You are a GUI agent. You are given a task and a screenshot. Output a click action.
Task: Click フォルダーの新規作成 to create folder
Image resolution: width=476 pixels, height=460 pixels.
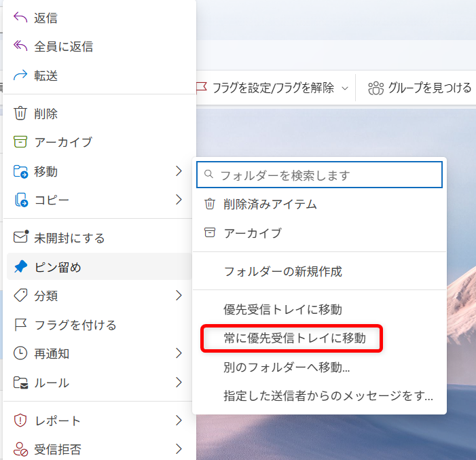[x=282, y=271]
